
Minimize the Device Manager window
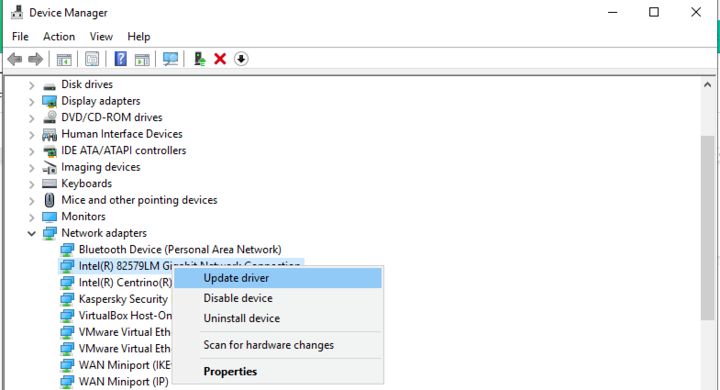point(613,12)
